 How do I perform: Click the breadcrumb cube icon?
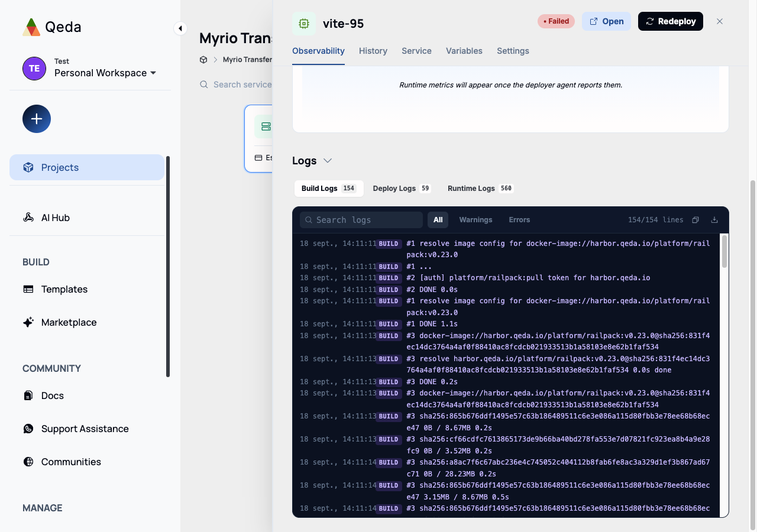coord(203,60)
